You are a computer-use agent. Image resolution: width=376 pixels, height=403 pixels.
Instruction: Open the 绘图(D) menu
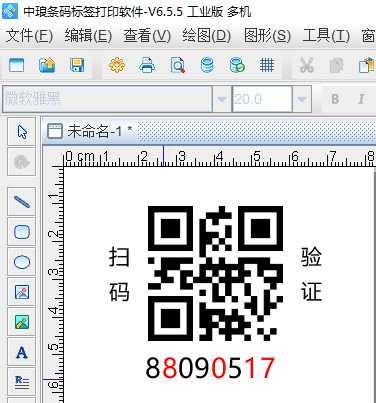point(207,36)
